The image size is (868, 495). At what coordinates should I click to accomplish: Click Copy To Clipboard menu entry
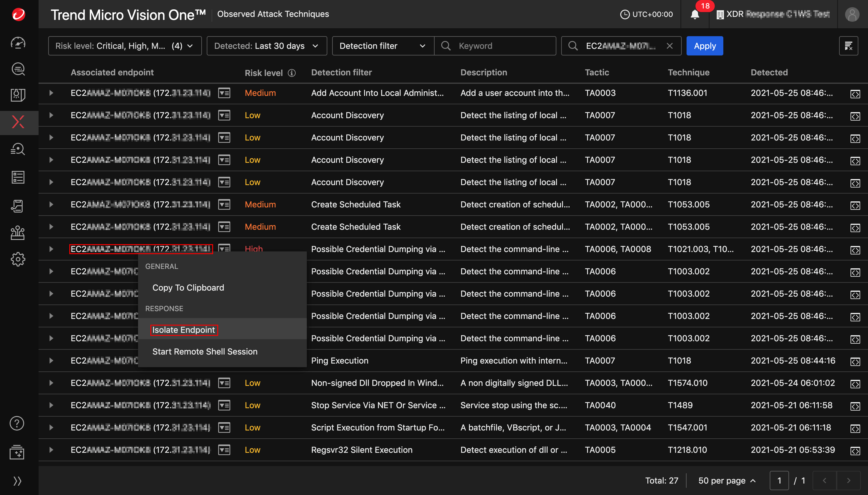[188, 288]
